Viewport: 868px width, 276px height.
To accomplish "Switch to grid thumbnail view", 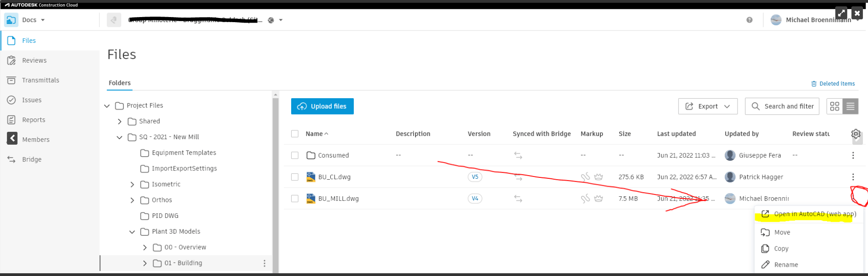I will point(834,106).
